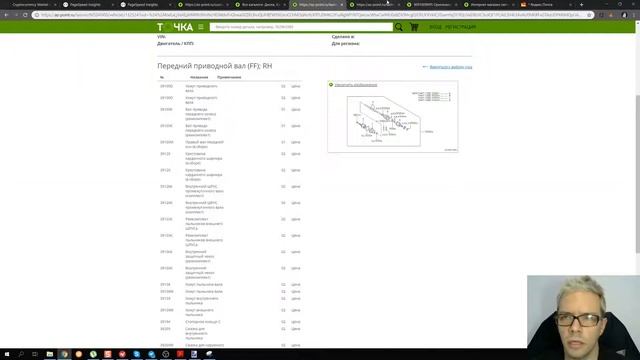Open a new browser tab with plus icon

[581, 4]
